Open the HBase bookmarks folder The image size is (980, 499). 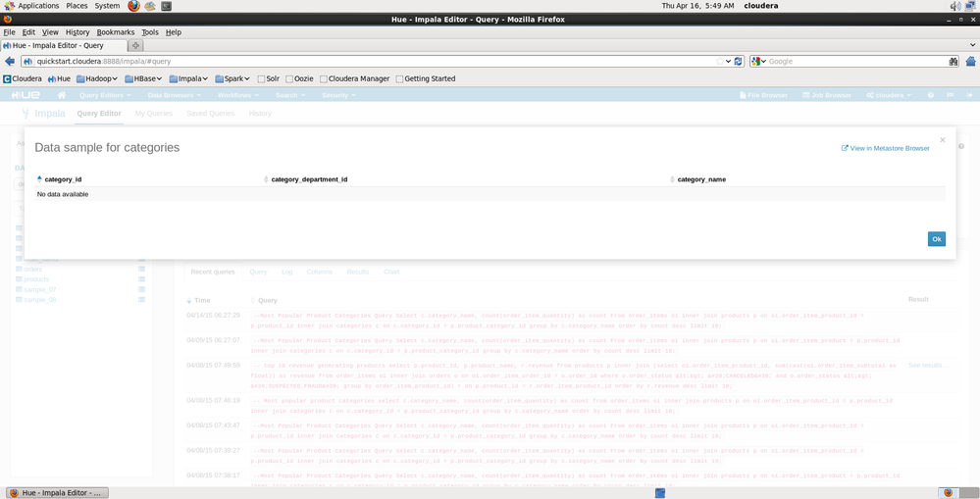point(143,78)
